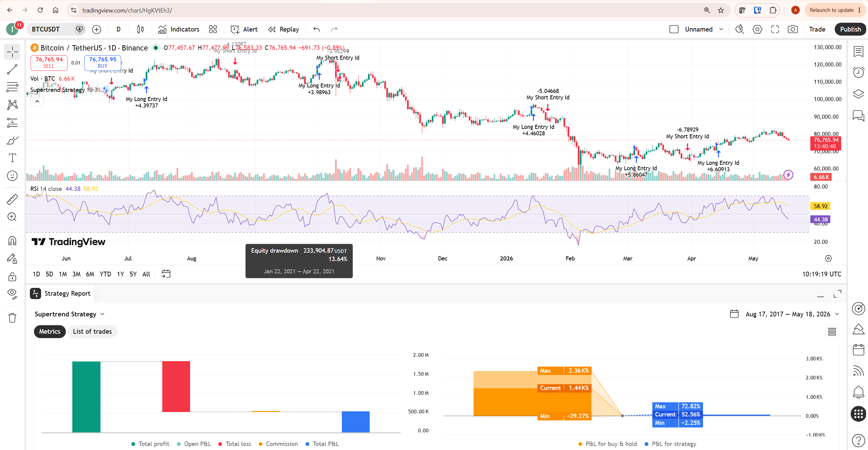868x450 pixels.
Task: Set the time range to 5Y
Action: (133, 274)
